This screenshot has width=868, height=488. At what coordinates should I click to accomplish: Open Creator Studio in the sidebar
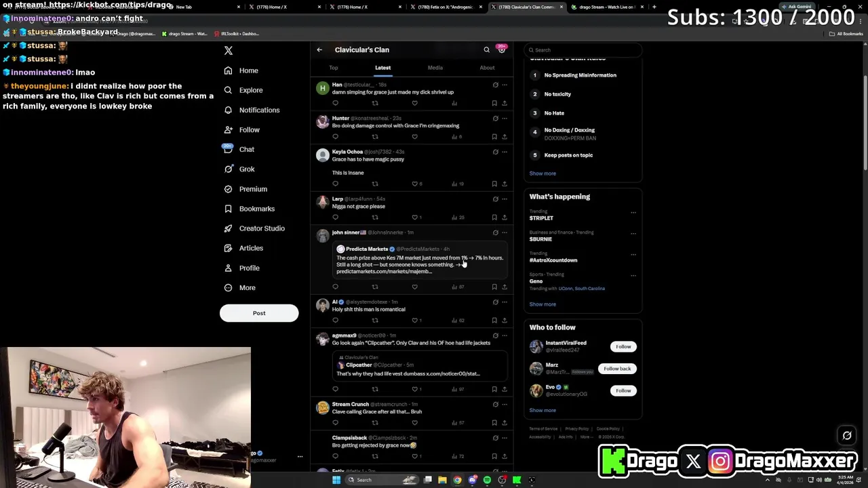254,228
